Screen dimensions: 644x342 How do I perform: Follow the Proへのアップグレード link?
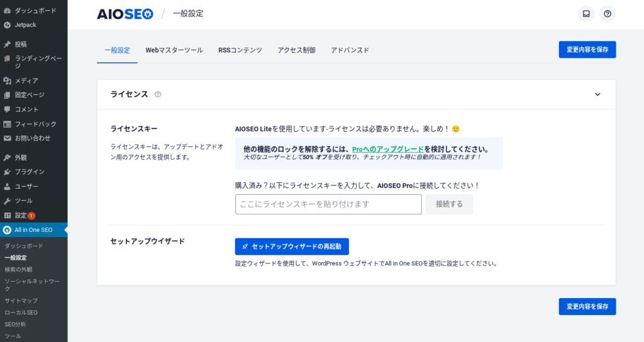click(x=388, y=150)
